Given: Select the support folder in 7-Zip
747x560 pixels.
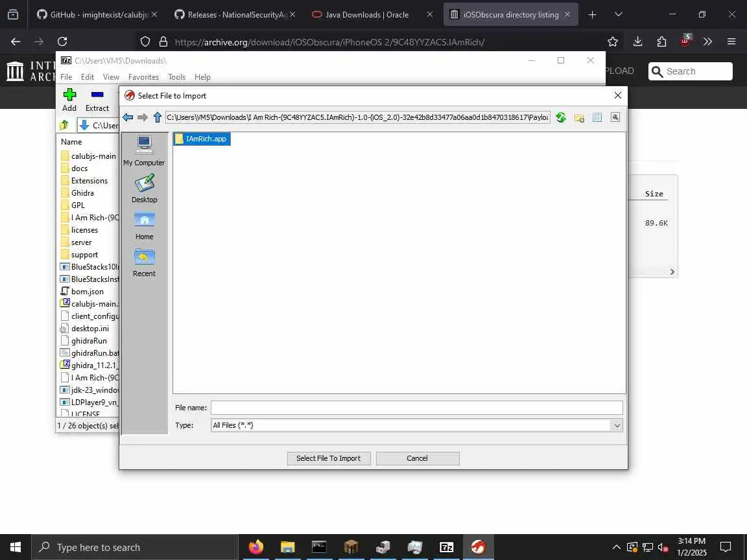Looking at the screenshot, I should [80, 255].
